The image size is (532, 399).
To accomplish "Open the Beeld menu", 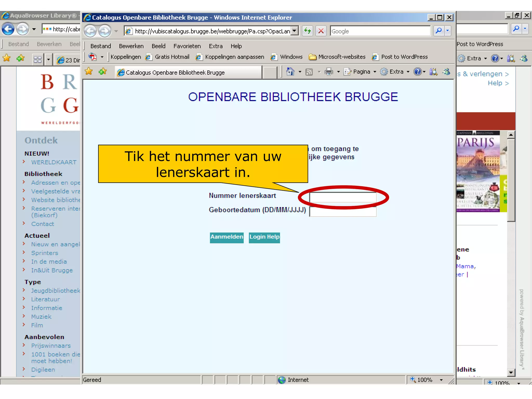I will (158, 46).
